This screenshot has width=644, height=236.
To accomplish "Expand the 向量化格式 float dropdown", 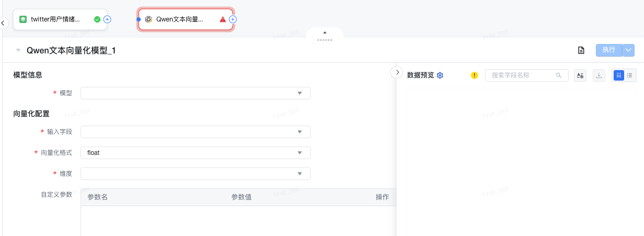I will point(195,153).
